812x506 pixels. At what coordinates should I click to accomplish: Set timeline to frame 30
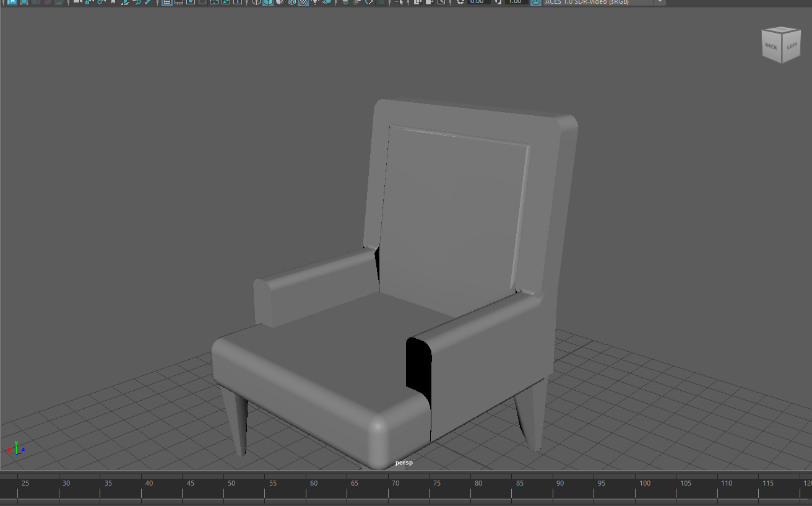[x=66, y=483]
